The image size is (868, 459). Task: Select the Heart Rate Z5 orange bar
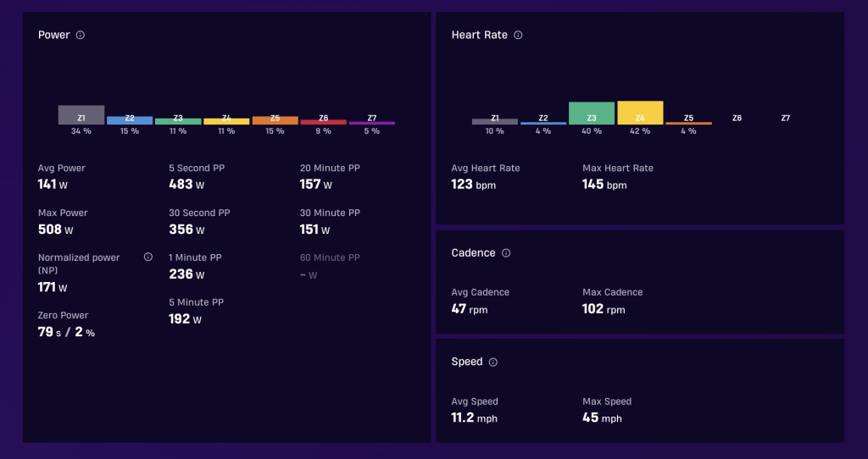pyautogui.click(x=688, y=124)
